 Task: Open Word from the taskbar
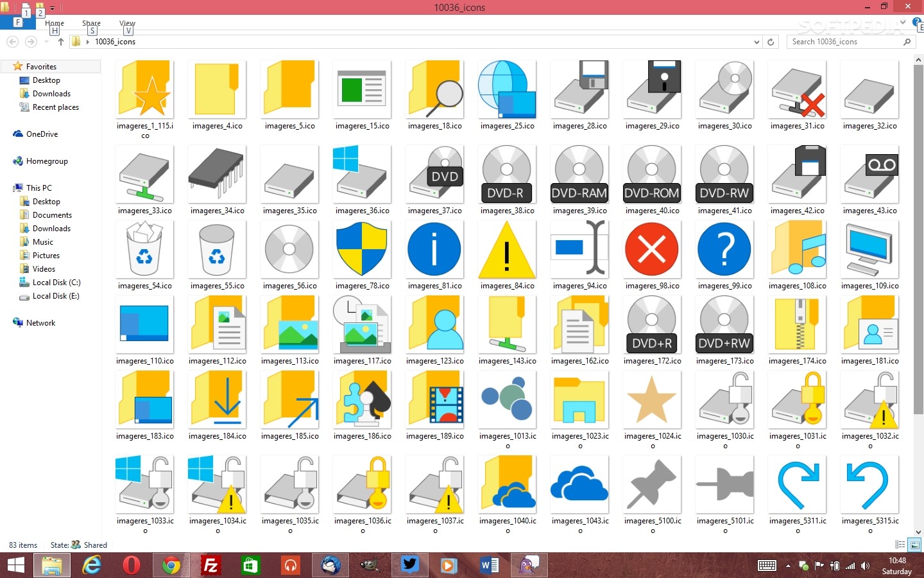(x=488, y=565)
